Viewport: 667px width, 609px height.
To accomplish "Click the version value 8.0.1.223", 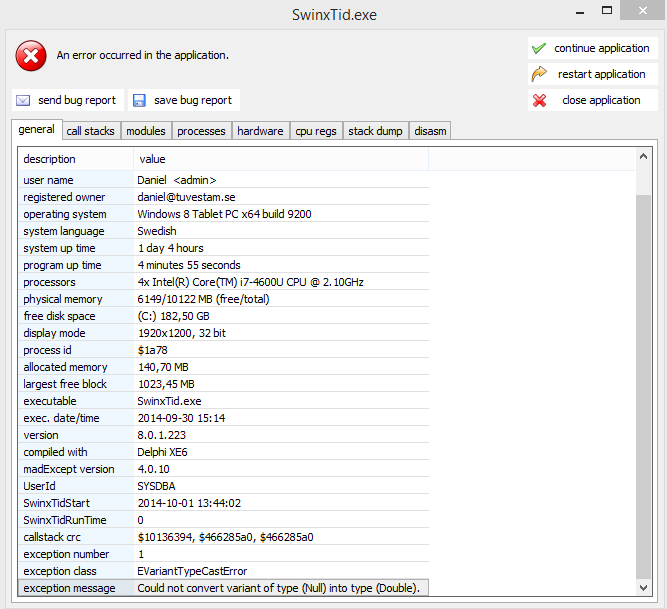I will [x=162, y=435].
